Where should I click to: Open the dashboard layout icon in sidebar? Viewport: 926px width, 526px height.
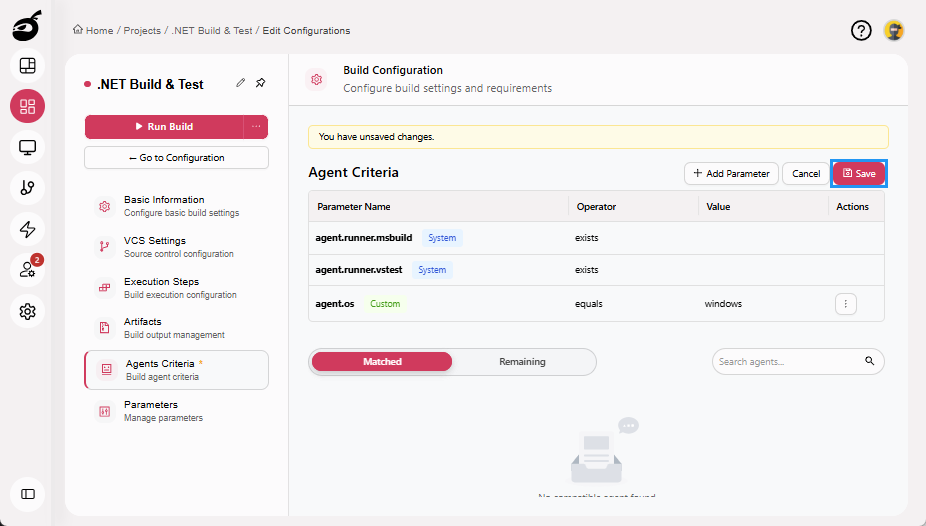point(27,66)
